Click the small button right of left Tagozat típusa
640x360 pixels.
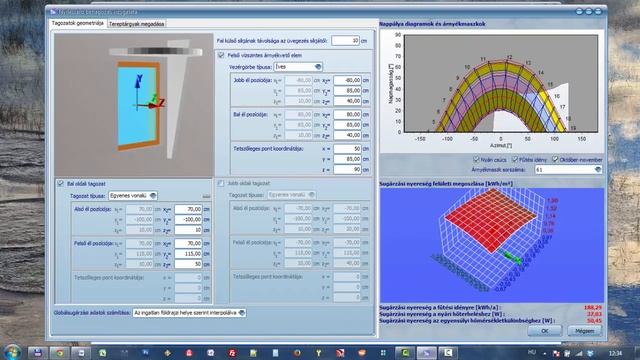(206, 196)
